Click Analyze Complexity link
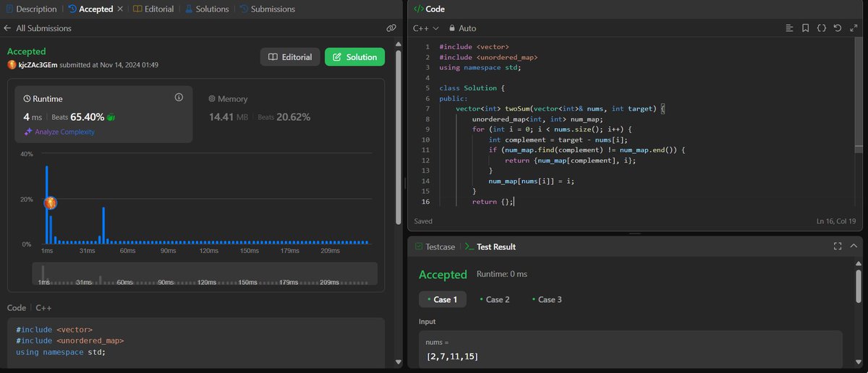868x373 pixels. click(x=65, y=132)
